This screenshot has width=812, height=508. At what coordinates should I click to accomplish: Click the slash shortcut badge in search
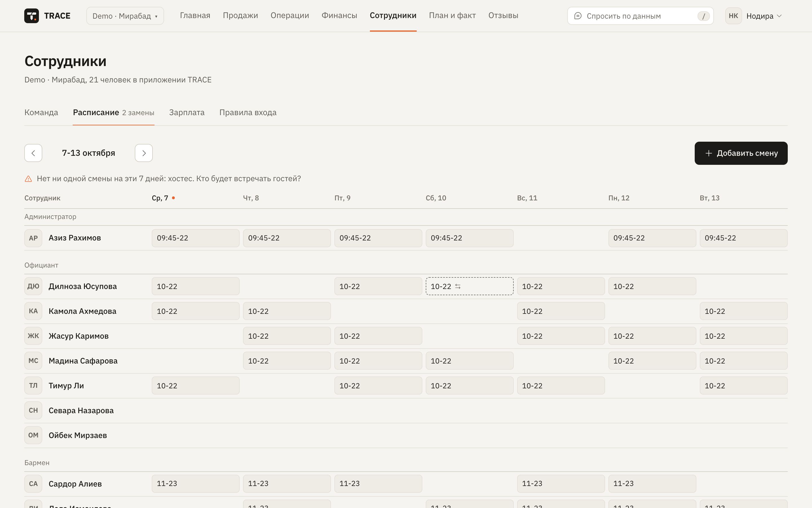(703, 16)
